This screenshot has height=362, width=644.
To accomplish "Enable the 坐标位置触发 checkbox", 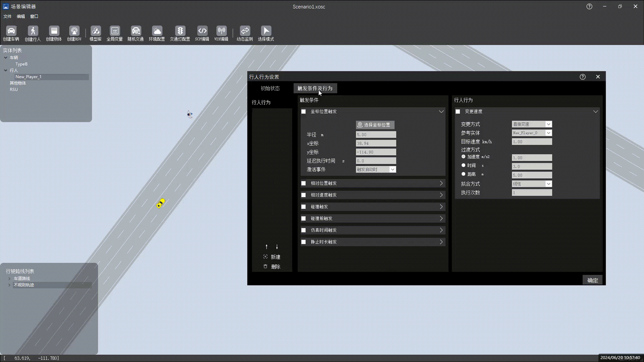I will pos(304,112).
